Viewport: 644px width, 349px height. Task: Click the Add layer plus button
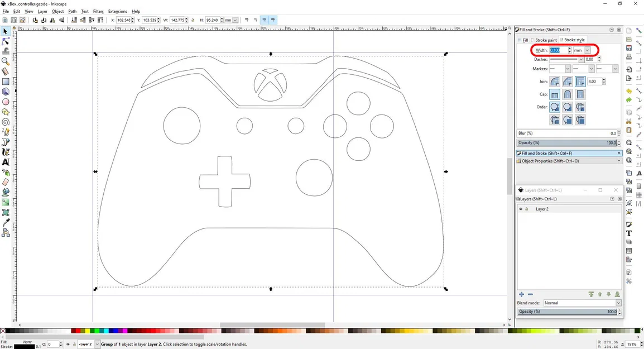pos(521,294)
